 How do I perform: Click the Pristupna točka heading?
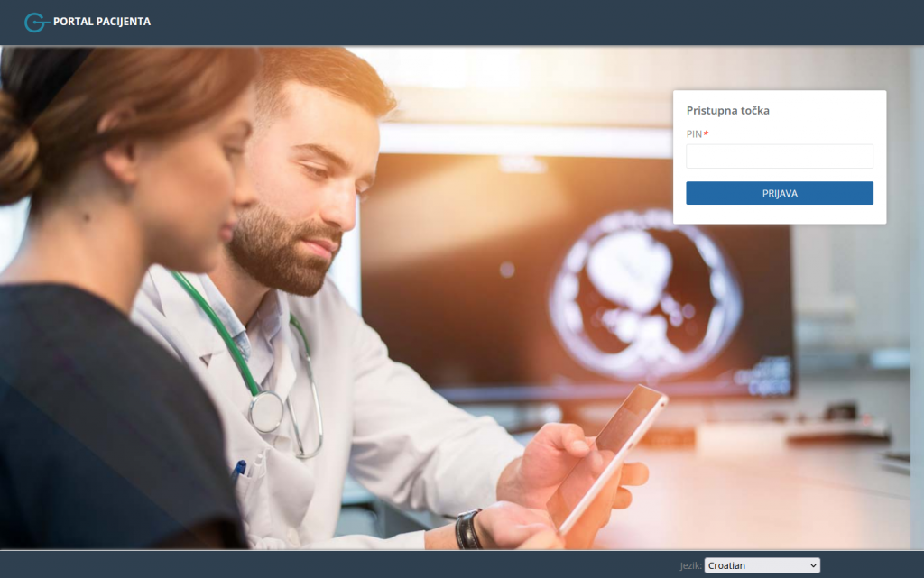727,111
